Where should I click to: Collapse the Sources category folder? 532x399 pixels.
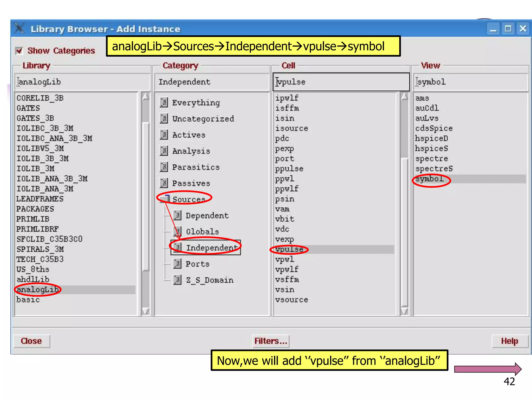(164, 199)
